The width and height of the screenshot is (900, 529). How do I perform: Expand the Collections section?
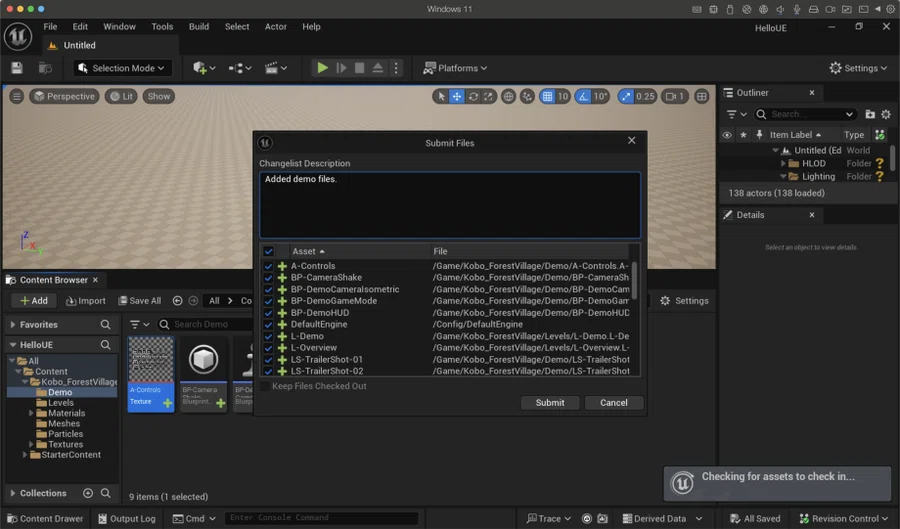pos(13,493)
